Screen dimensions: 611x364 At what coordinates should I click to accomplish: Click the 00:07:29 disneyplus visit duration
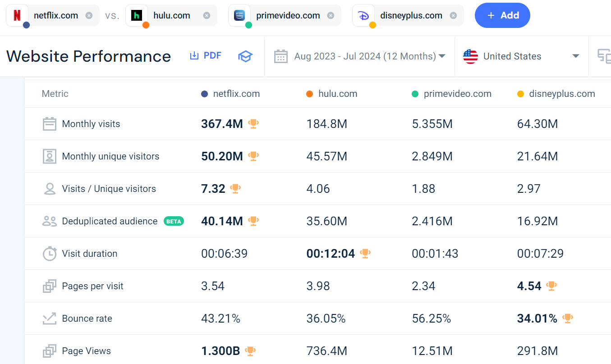click(x=540, y=254)
